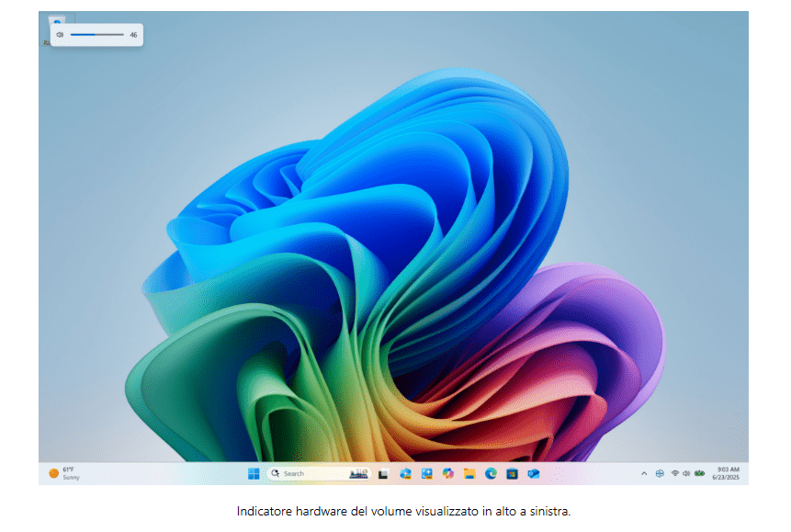
Task: Open Outlook from the taskbar
Action: [533, 473]
